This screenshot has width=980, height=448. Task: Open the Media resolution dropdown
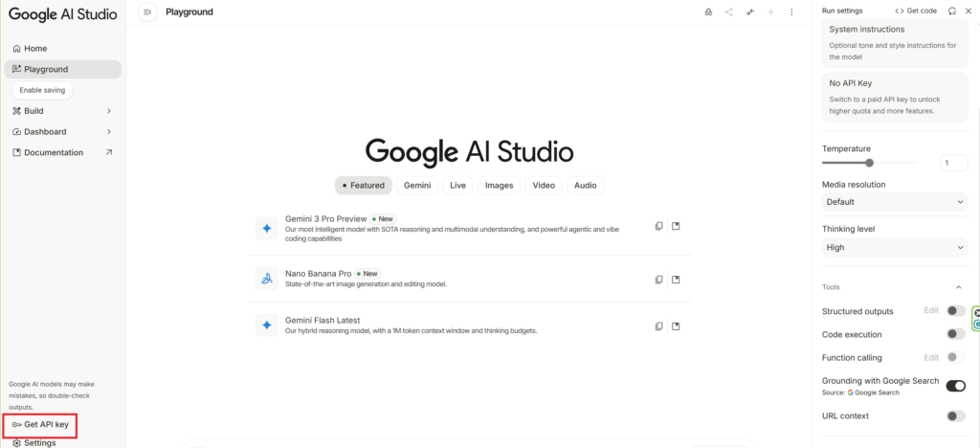pyautogui.click(x=895, y=202)
